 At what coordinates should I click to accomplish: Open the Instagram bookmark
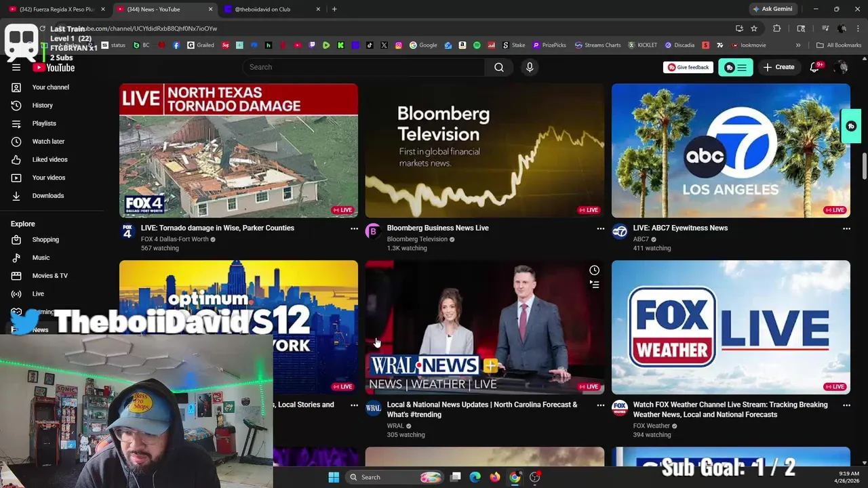398,45
